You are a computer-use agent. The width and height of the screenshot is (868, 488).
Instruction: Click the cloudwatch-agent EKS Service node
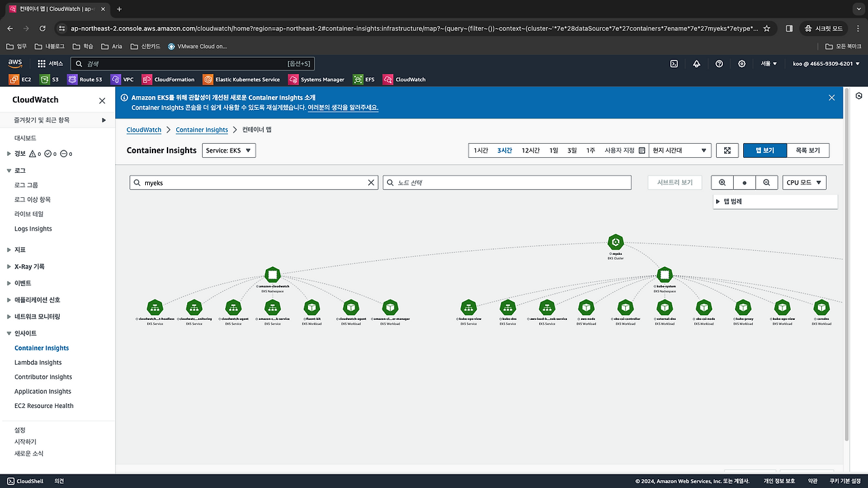tap(233, 307)
